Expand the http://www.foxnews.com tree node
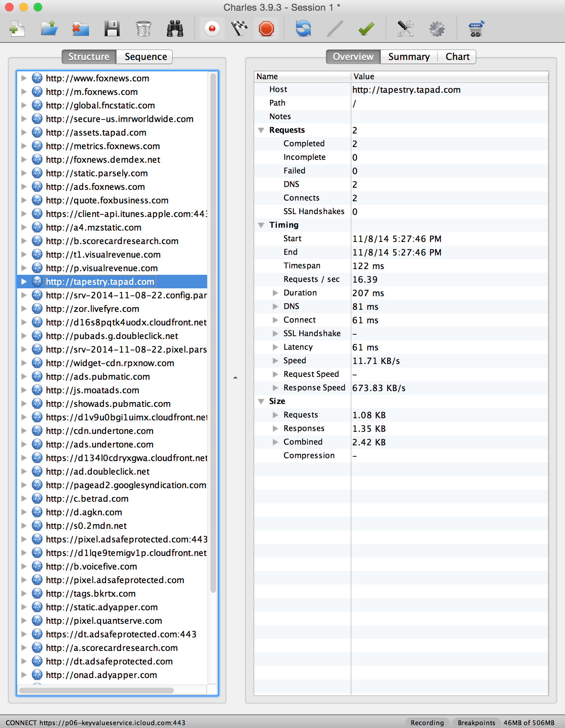 24,78
